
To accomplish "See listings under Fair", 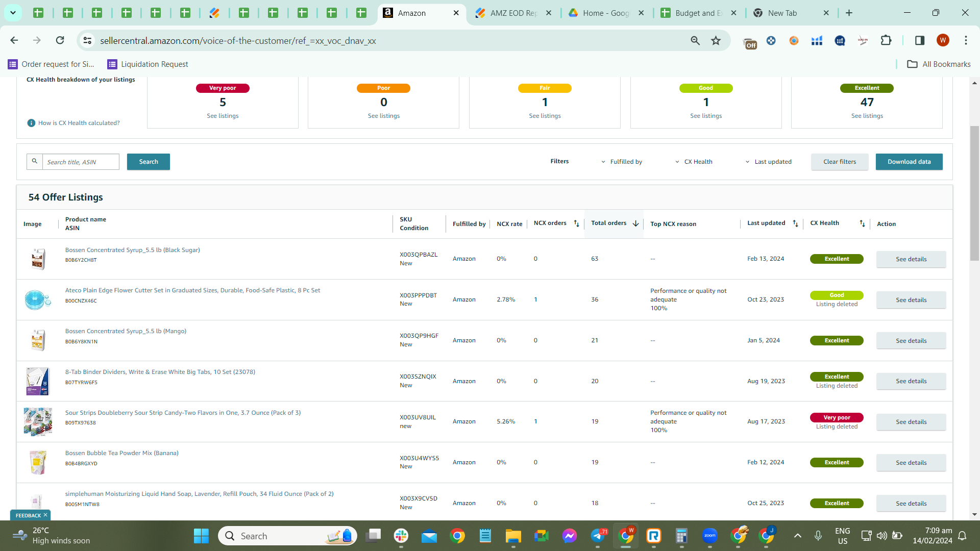I will coord(545,116).
